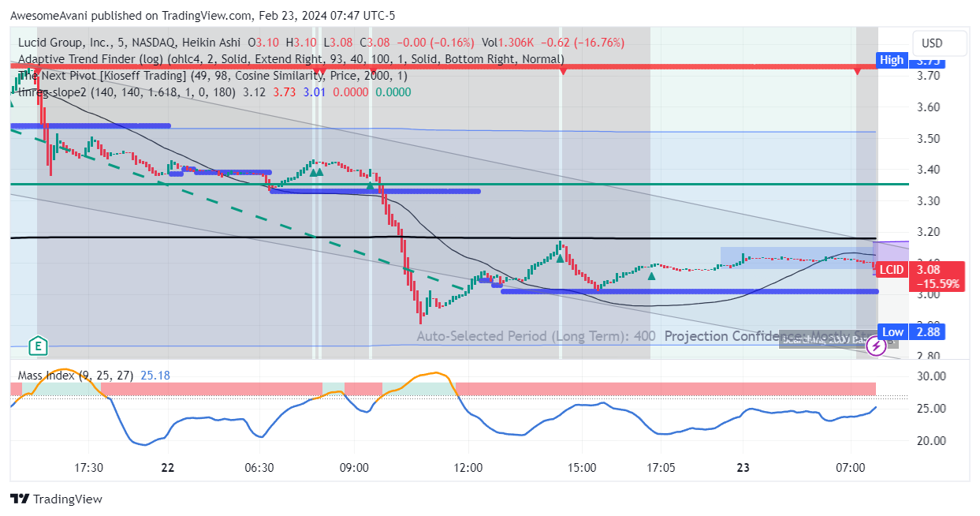Click the 20.00 Mass Index axis label
Screen dimensions: 980x516
tap(930, 440)
